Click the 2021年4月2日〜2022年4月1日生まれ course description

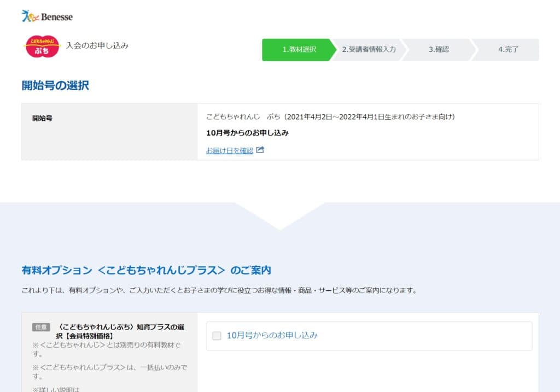pos(330,117)
